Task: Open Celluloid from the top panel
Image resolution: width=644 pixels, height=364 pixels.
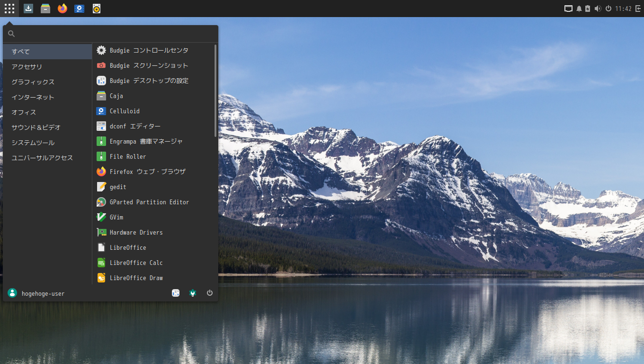Action: (79, 8)
